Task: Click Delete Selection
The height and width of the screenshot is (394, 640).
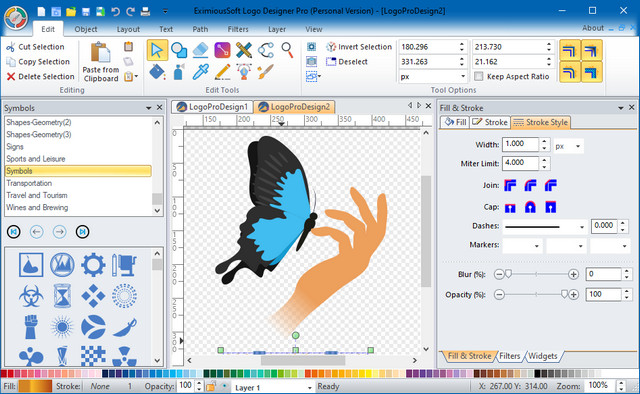Action: (40, 76)
